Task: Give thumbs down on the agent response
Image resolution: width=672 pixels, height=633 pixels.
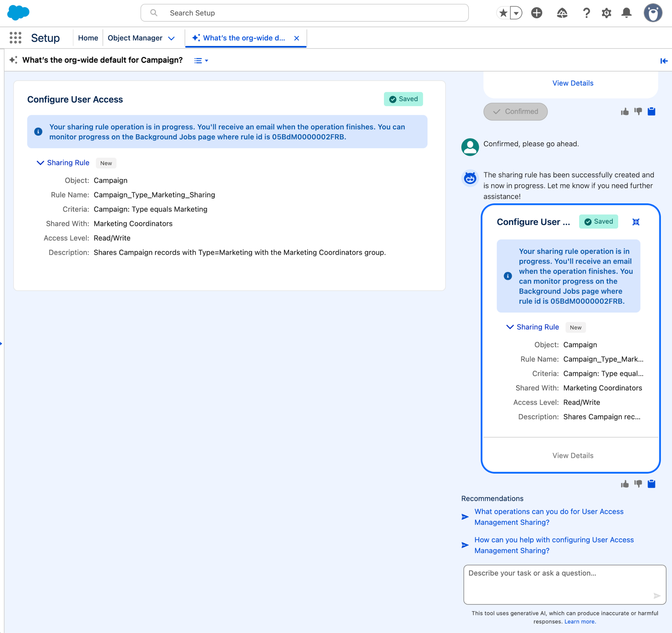Action: point(638,484)
